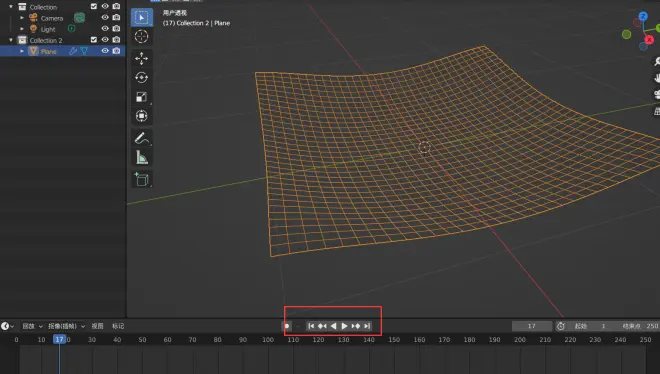
Task: Click frame 100 on timeline ruler
Action: pyautogui.click(x=268, y=340)
